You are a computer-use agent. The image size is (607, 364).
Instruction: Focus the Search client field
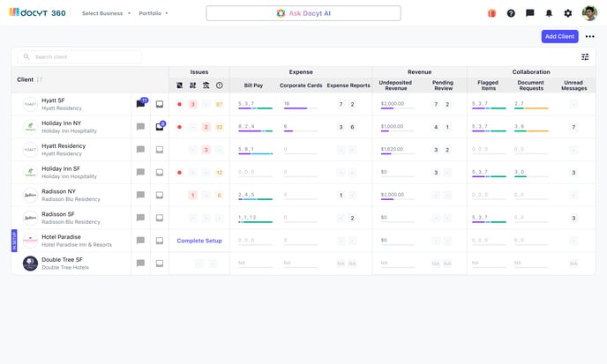click(79, 57)
